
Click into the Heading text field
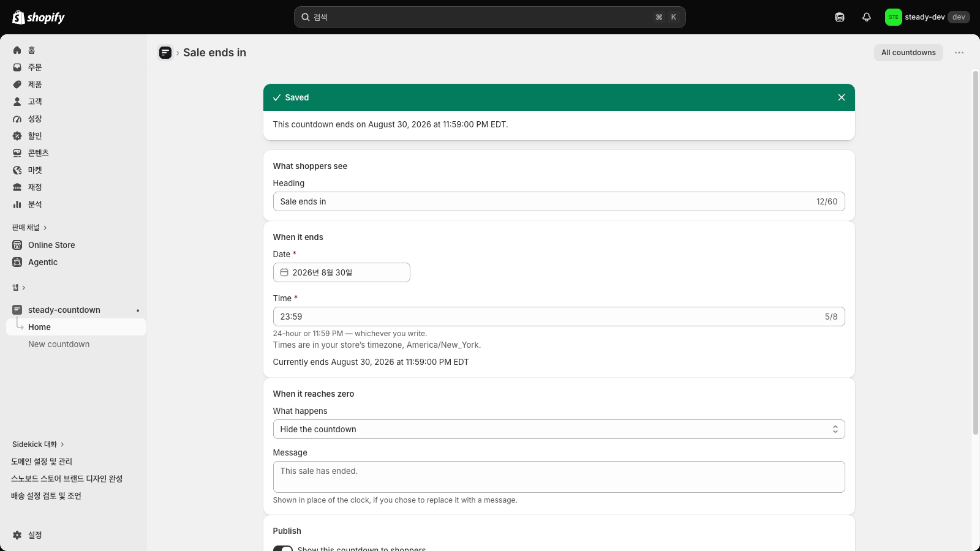pos(559,201)
